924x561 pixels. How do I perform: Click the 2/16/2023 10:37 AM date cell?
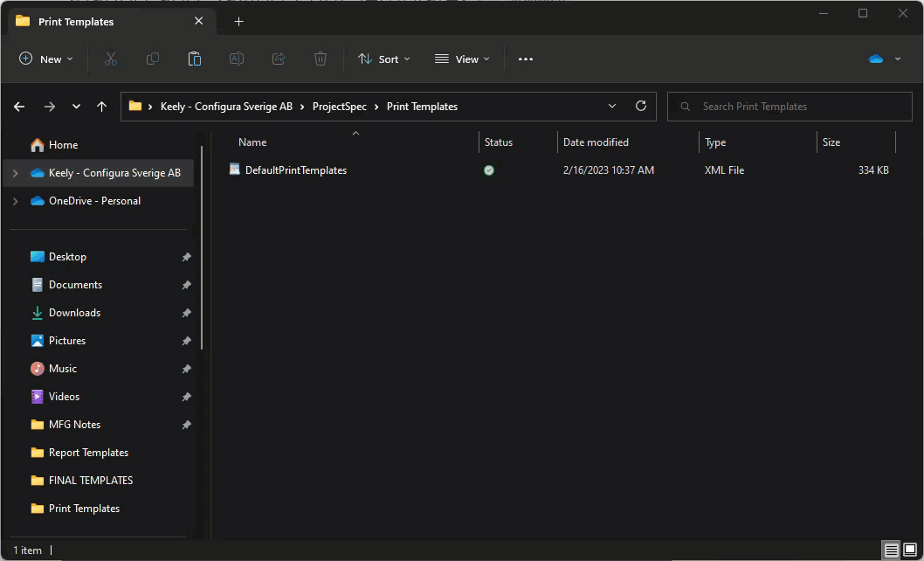[608, 170]
